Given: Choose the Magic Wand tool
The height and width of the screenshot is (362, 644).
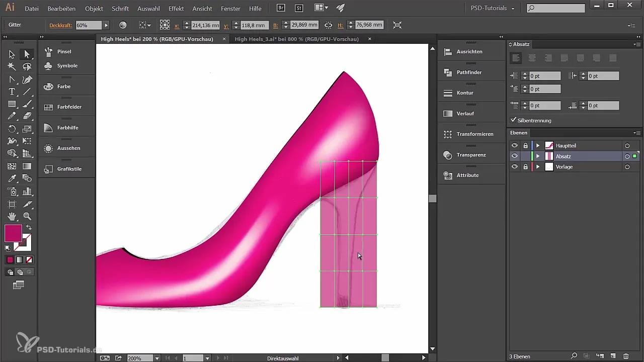Looking at the screenshot, I should (x=12, y=67).
